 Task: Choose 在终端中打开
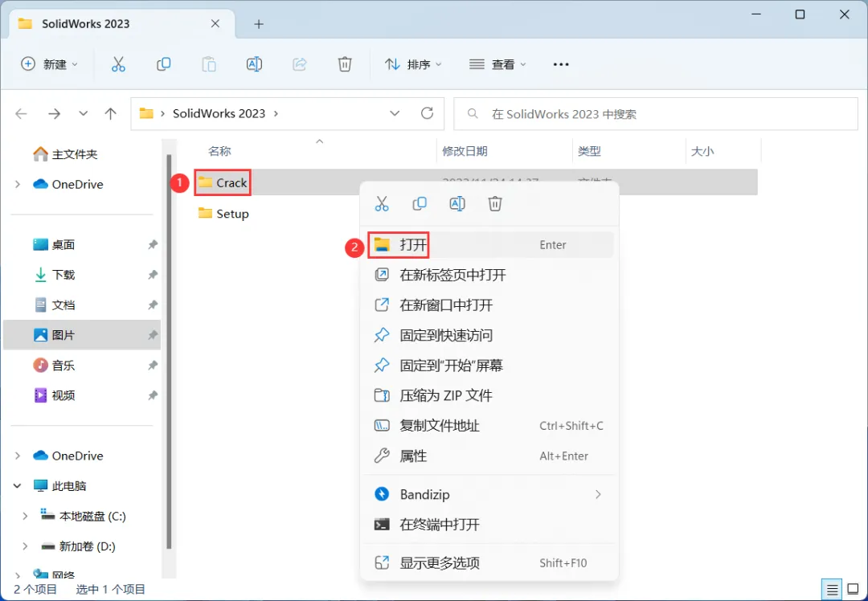tap(489, 525)
